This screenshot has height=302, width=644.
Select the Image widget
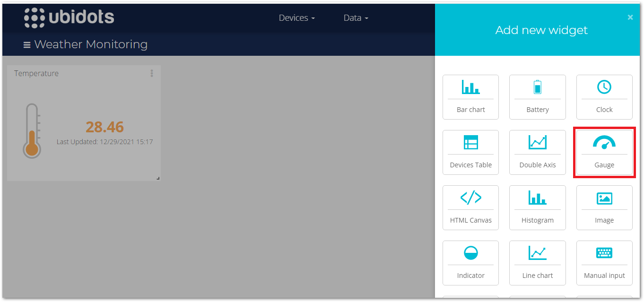point(604,207)
